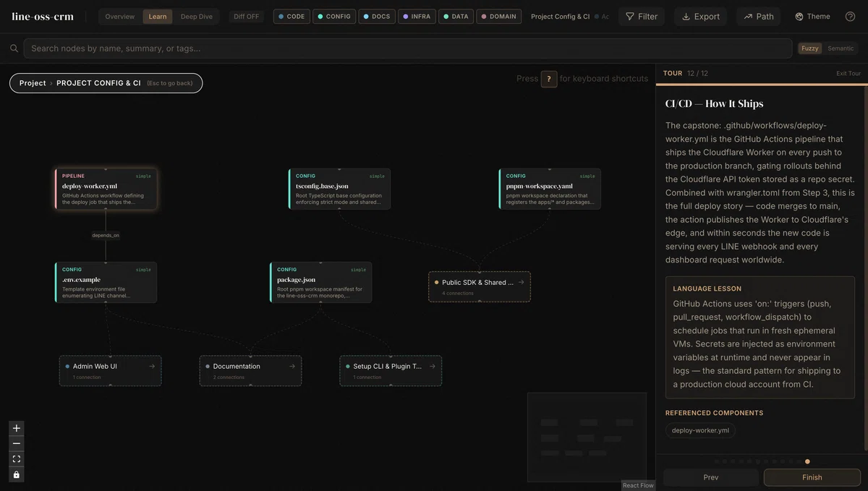
Task: Open the help question mark icon
Action: [850, 17]
